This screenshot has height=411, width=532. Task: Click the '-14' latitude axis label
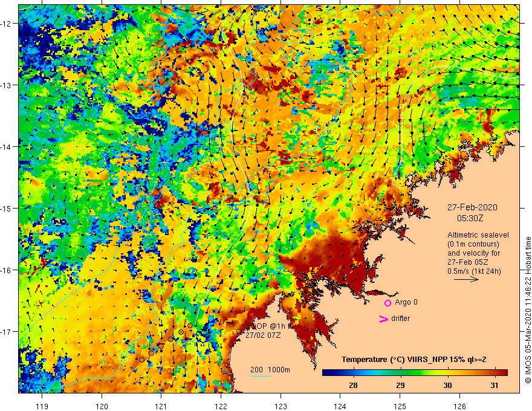click(6, 147)
